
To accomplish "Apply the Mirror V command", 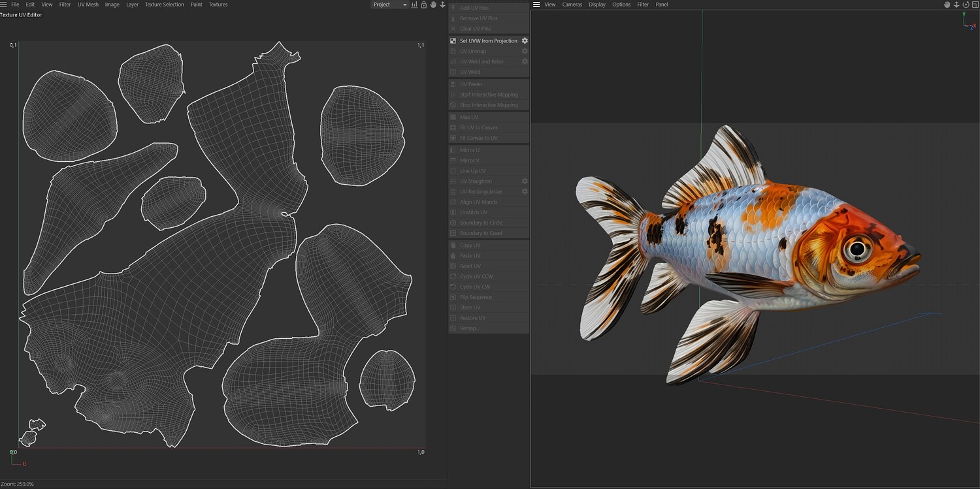I will (x=489, y=161).
